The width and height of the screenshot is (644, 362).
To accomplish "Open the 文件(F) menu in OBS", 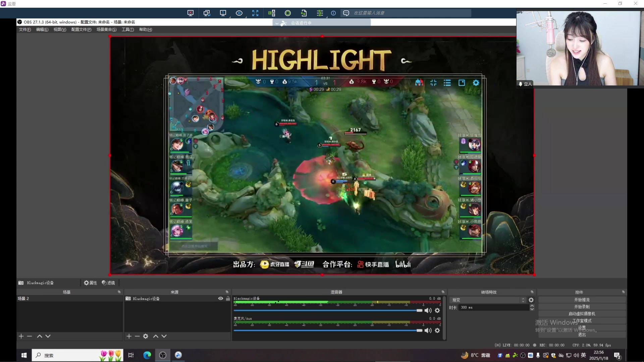I will click(25, 29).
